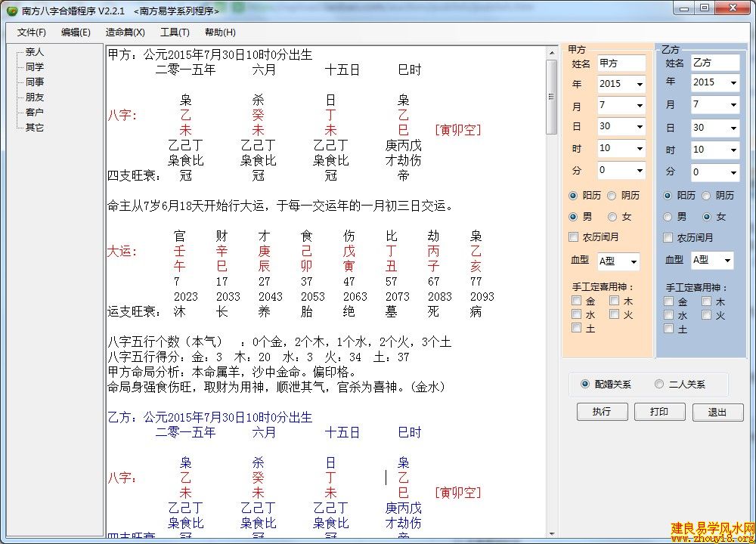Screen dimensions: 756x544
Task: Open the 帮助(H) menu
Action: point(220,32)
